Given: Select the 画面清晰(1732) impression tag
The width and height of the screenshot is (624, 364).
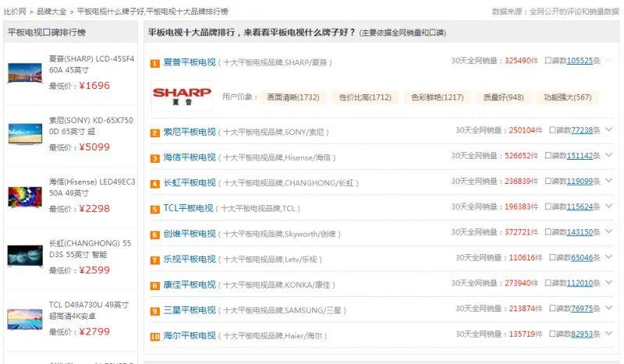Looking at the screenshot, I should pos(293,97).
